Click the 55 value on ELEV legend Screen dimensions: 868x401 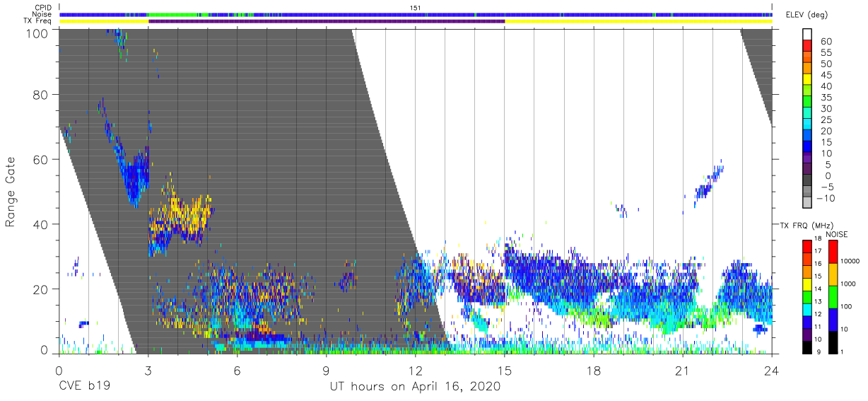tap(826, 53)
